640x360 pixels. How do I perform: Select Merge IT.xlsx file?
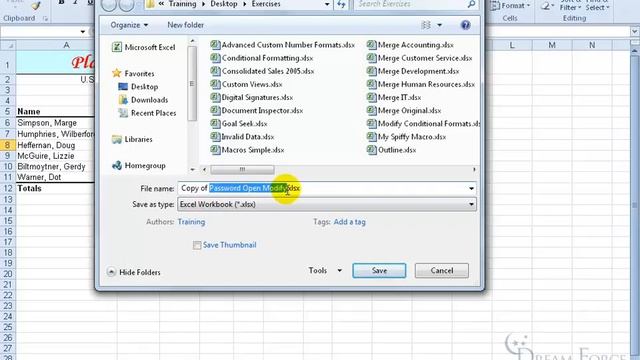(394, 97)
